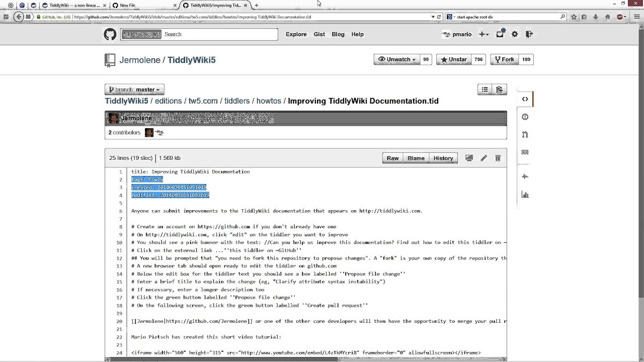
Task: Open the Unwatch dropdown
Action: click(397, 59)
